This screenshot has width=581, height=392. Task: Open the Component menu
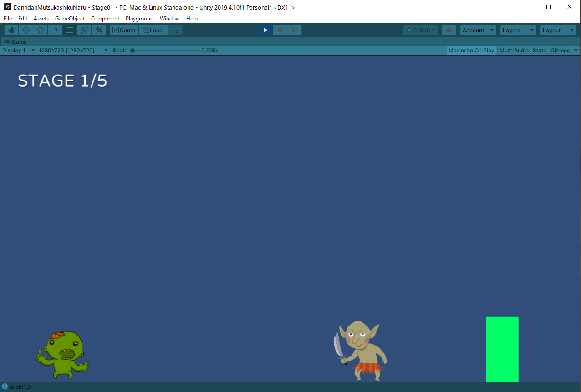tap(105, 19)
